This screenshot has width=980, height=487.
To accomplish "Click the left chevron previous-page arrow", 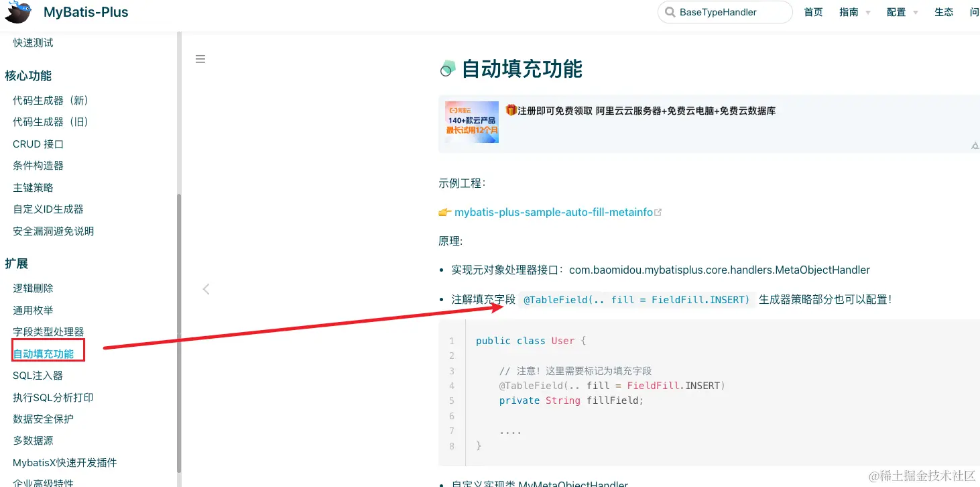I will pyautogui.click(x=206, y=289).
